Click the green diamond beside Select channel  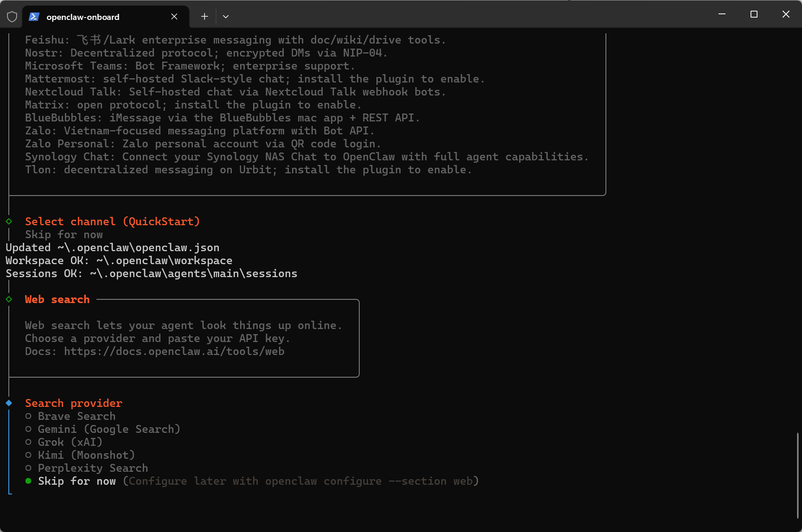tap(9, 222)
